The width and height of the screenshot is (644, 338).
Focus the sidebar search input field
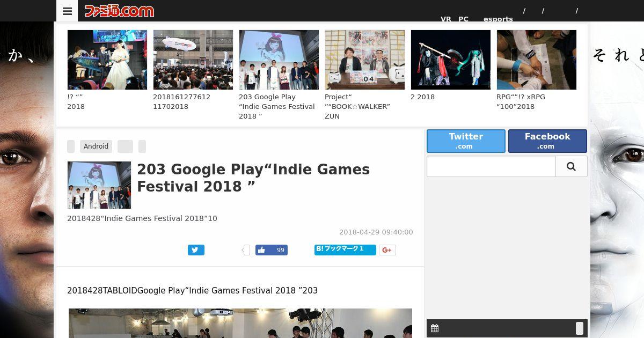tap(491, 166)
